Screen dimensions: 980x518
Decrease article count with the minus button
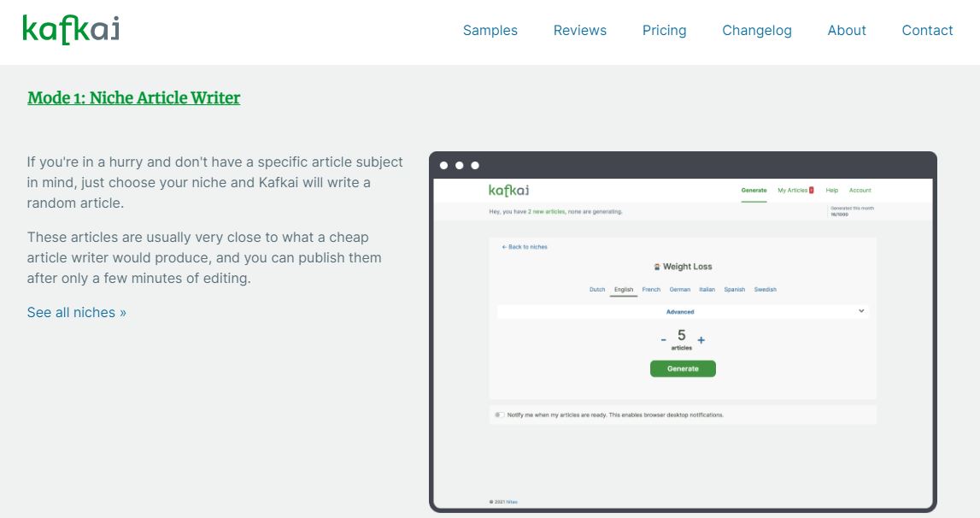coord(663,340)
